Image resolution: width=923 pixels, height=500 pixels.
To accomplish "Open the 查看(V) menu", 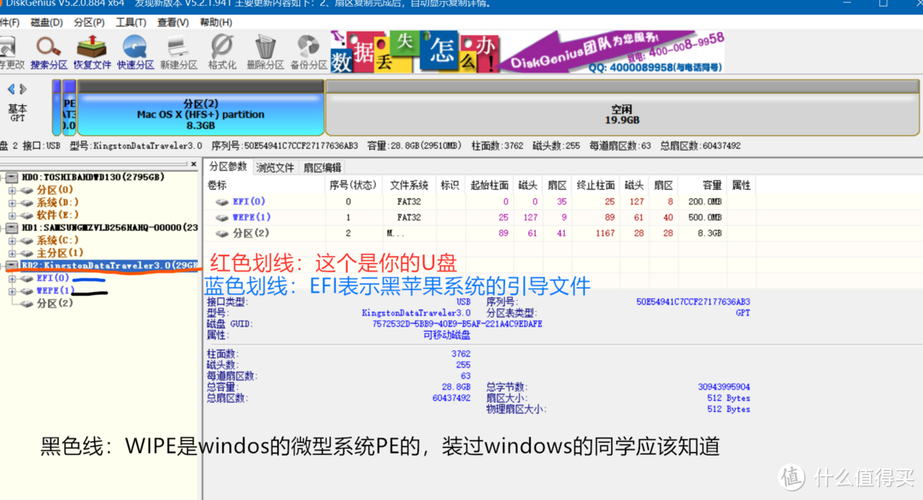I will coord(173,22).
